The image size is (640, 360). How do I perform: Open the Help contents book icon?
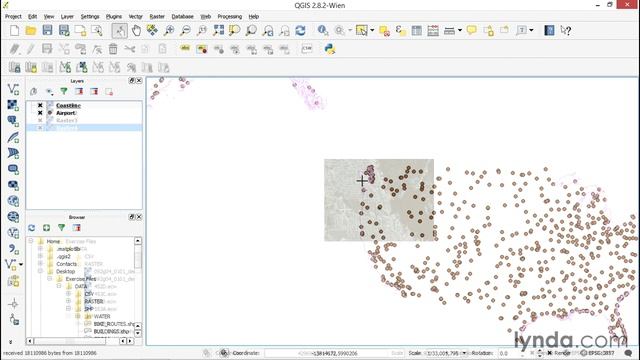pyautogui.click(x=549, y=30)
